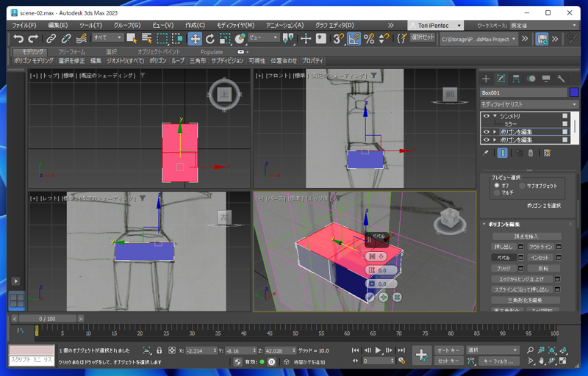The image size is (588, 376).
Task: Open the ビュー reference coordinate dropdown
Action: (x=264, y=37)
